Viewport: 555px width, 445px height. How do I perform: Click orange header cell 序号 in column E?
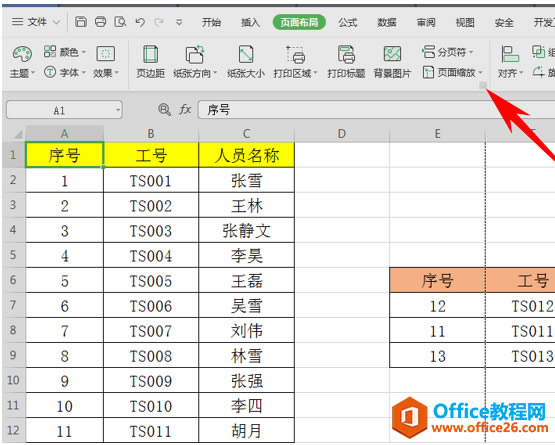[x=437, y=280]
